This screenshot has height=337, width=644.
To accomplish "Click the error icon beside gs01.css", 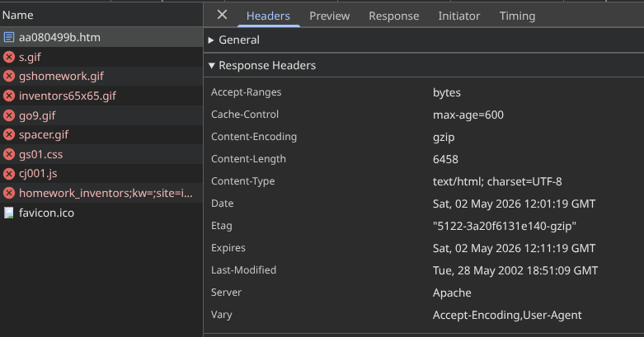I will coord(8,154).
